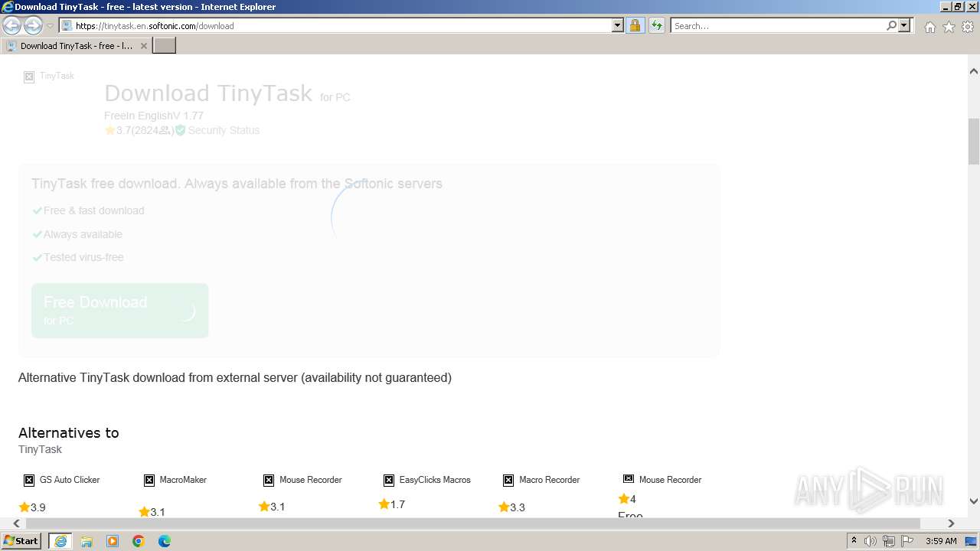Open the volume speaker tray icon
Screen dimensions: 980x551
(871, 541)
